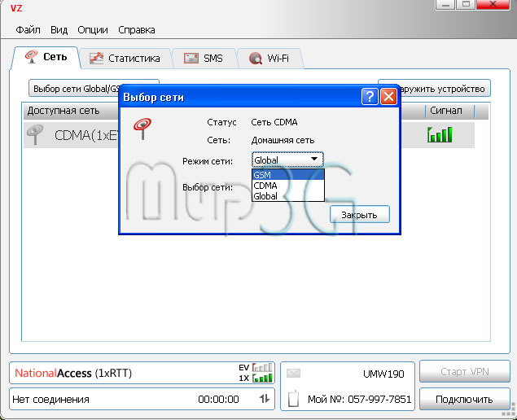517x420 pixels.
Task: Switch to the Сеть tab
Action: point(46,57)
